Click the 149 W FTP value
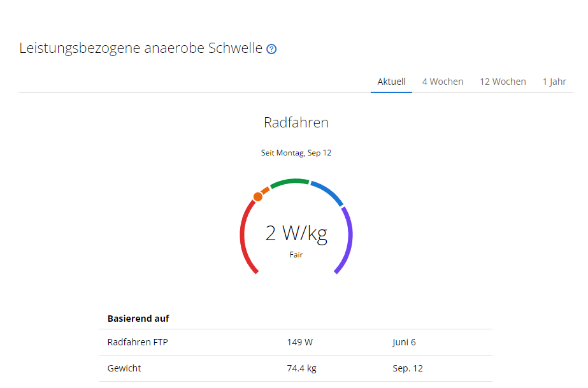588x388 pixels. (x=299, y=342)
